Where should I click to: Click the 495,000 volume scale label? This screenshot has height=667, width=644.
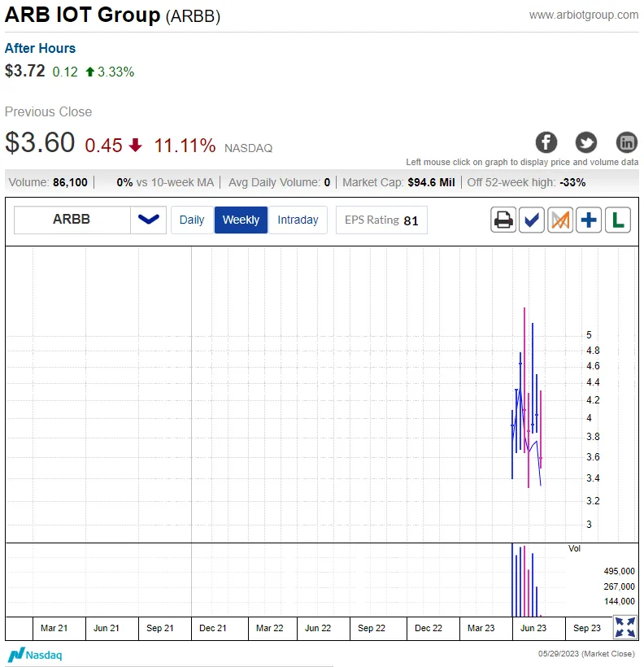click(619, 571)
